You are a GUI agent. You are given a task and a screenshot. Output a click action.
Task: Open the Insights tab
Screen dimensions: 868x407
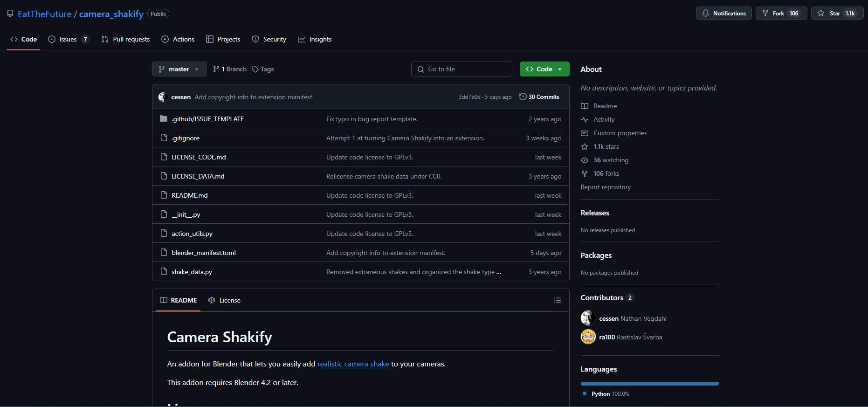pyautogui.click(x=315, y=39)
